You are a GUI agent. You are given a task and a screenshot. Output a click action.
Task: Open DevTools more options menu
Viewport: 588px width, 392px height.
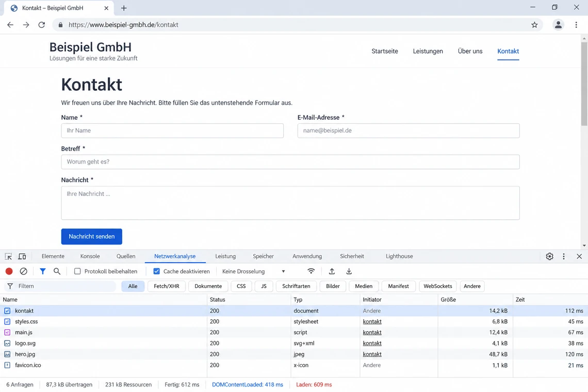564,256
